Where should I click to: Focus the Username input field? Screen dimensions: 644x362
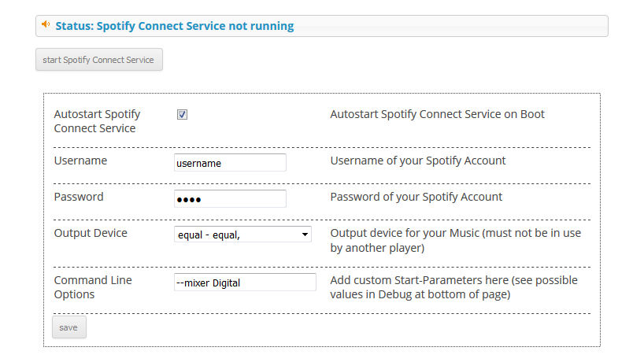230,163
